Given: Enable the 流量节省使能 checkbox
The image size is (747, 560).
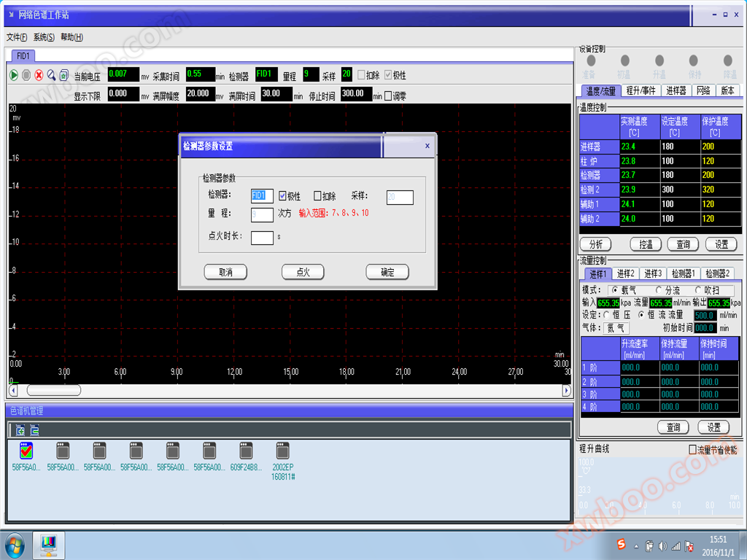Looking at the screenshot, I should click(x=693, y=450).
